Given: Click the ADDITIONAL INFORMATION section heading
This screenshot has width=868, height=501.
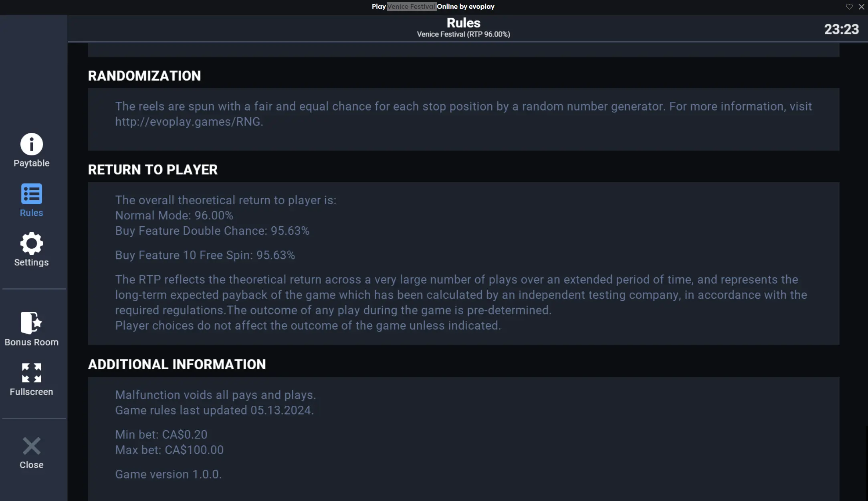Looking at the screenshot, I should click(x=177, y=364).
